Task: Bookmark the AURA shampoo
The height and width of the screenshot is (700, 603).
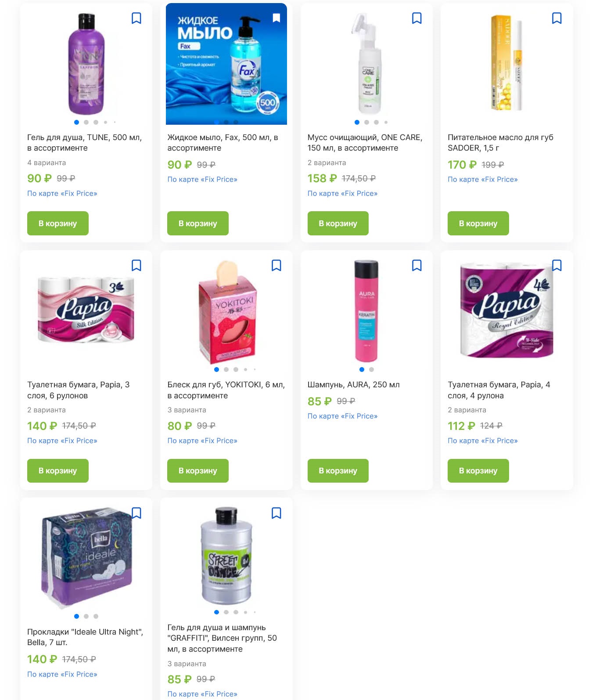Action: coord(417,265)
